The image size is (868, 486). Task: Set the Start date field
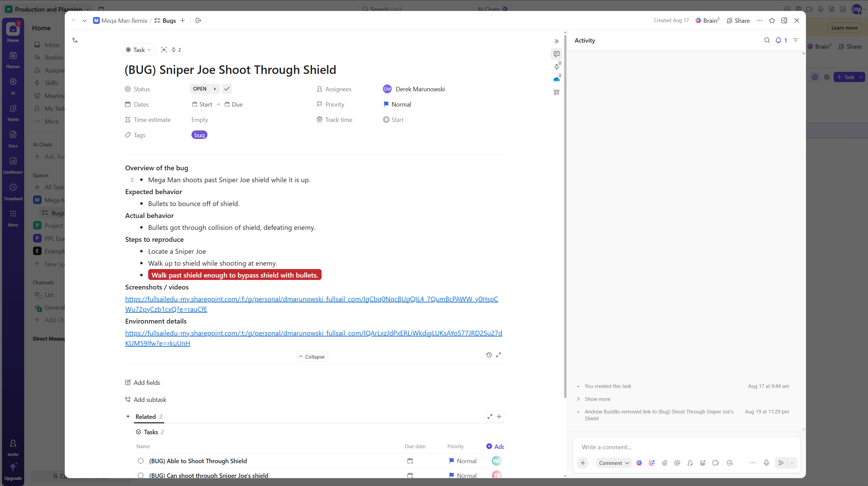coord(202,104)
